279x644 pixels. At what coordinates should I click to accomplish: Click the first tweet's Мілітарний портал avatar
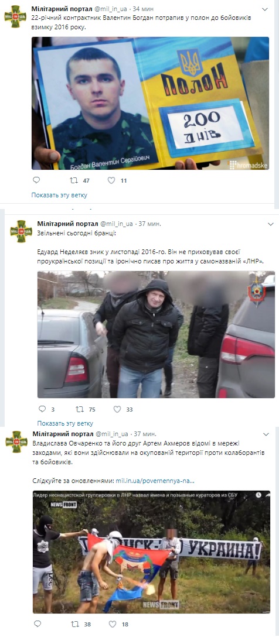(15, 16)
